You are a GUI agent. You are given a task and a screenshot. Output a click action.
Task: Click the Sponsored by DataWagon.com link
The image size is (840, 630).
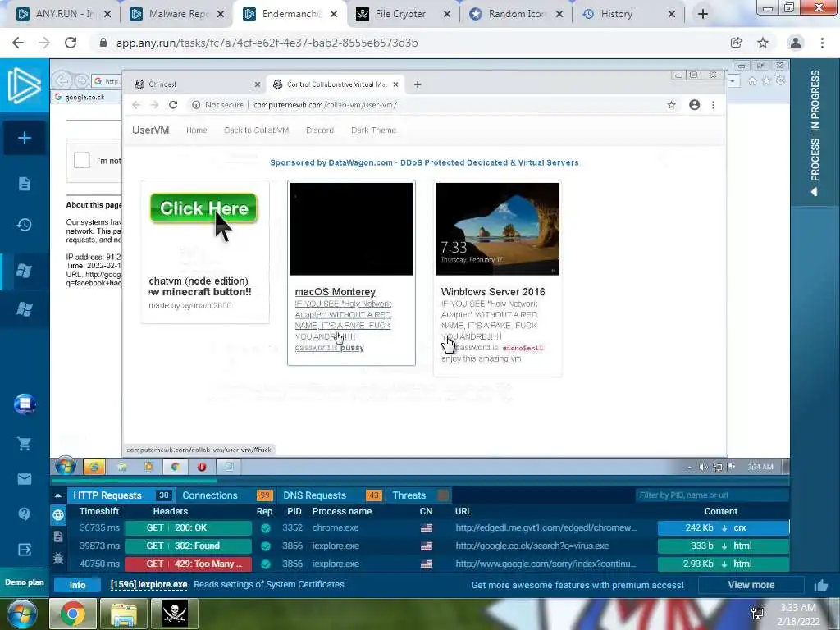[424, 163]
